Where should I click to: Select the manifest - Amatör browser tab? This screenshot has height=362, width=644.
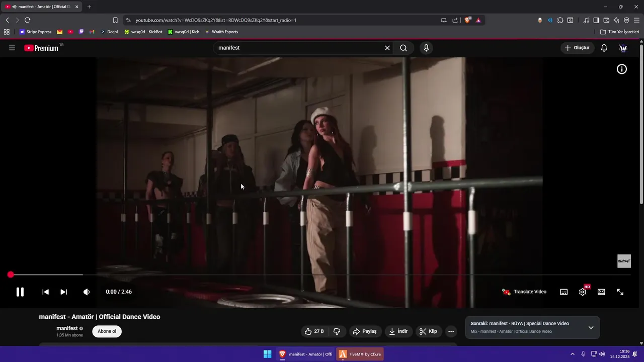[x=42, y=7]
